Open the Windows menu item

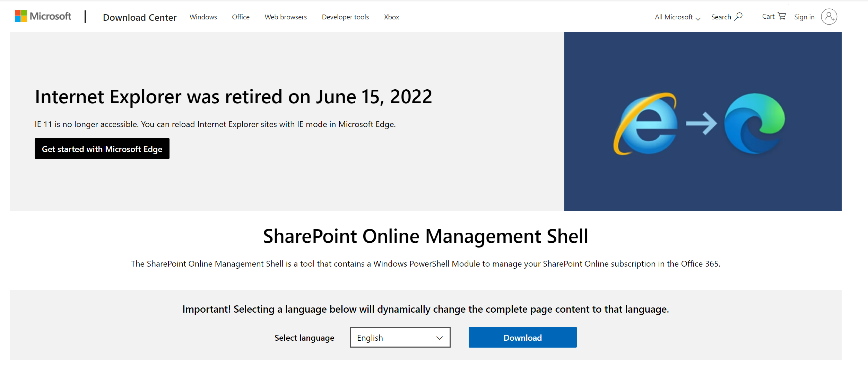coord(203,17)
